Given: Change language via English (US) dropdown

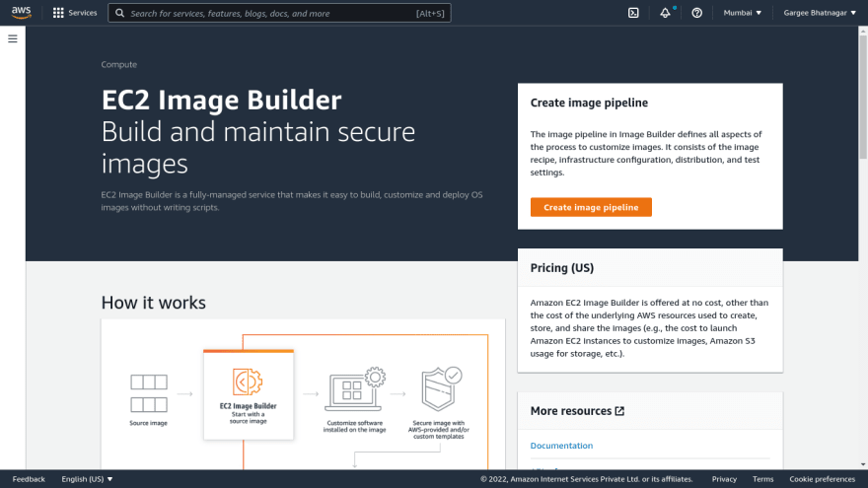Looking at the screenshot, I should (87, 479).
